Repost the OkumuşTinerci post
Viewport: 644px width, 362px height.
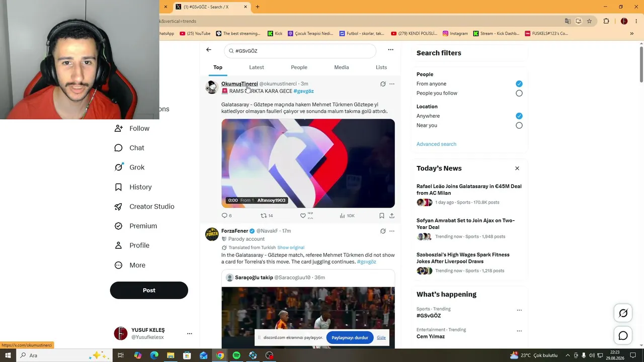click(267, 216)
